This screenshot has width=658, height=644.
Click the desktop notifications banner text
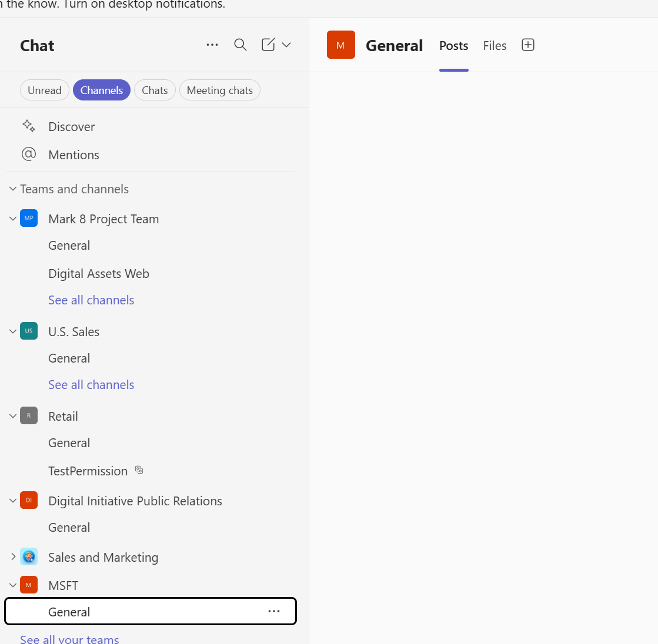pyautogui.click(x=113, y=5)
